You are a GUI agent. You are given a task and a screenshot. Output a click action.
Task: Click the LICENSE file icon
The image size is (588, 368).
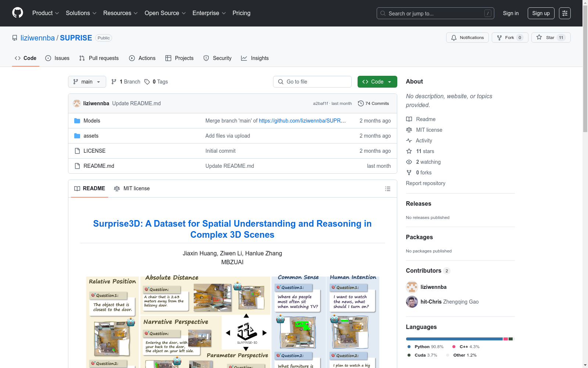pos(77,151)
